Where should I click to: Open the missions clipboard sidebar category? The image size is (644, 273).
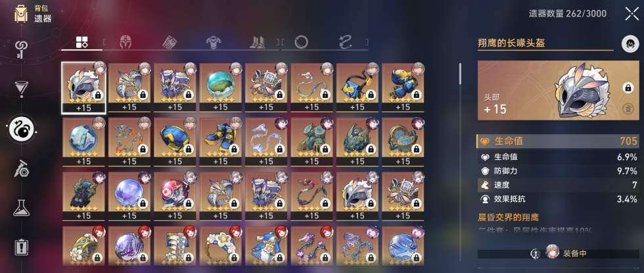[21, 247]
